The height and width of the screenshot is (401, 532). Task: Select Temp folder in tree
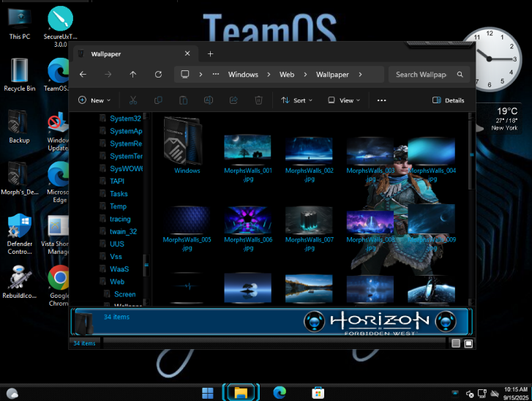(118, 206)
